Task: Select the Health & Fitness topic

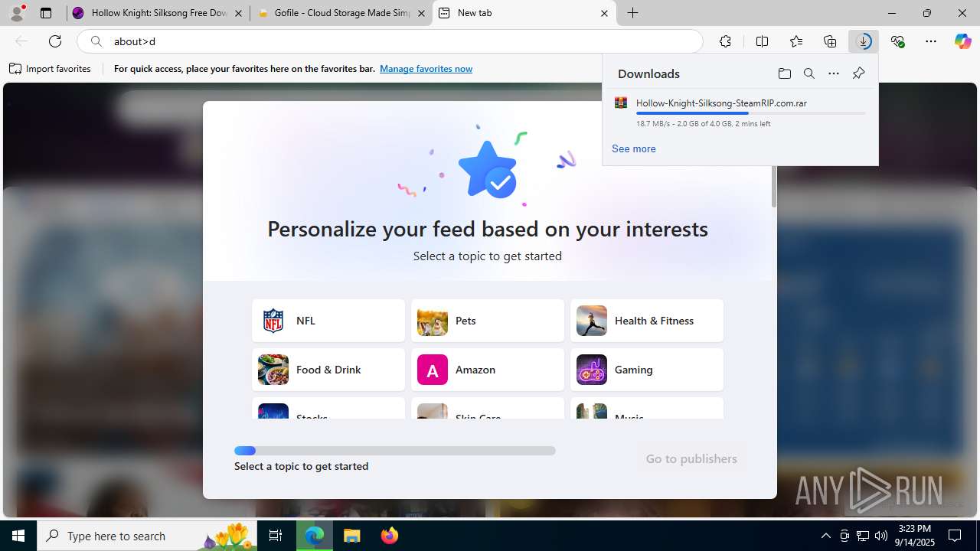Action: [x=647, y=321]
